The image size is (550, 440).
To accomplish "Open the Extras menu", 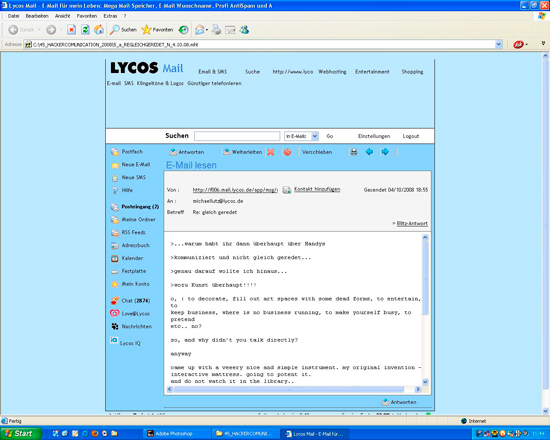I will click(x=110, y=16).
